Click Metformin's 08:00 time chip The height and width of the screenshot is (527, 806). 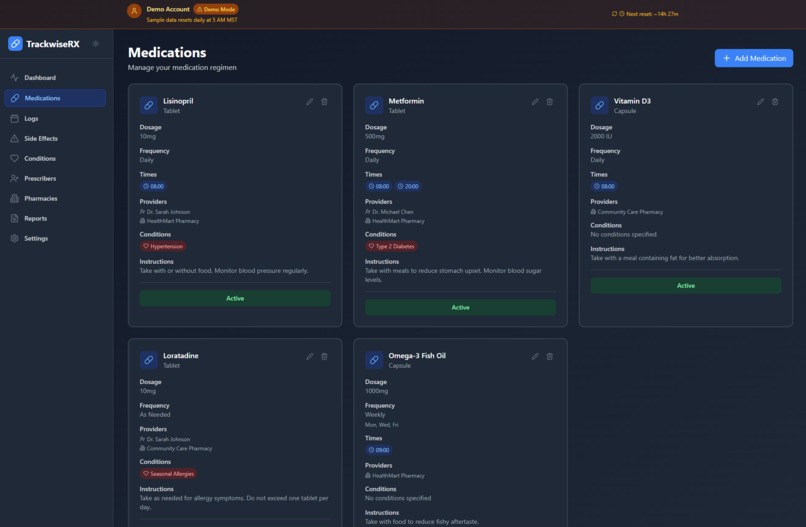(379, 186)
